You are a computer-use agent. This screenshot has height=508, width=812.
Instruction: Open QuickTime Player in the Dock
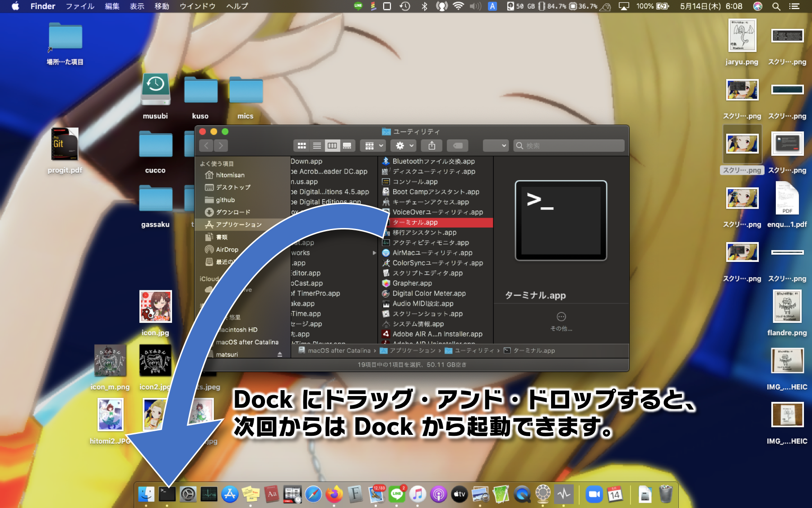[522, 494]
